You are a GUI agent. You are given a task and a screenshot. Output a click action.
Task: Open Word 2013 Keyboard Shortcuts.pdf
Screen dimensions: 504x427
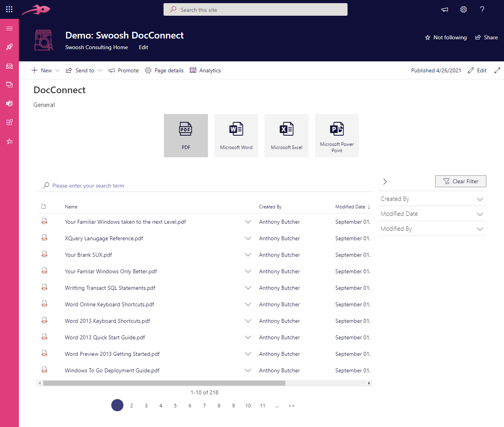point(107,321)
